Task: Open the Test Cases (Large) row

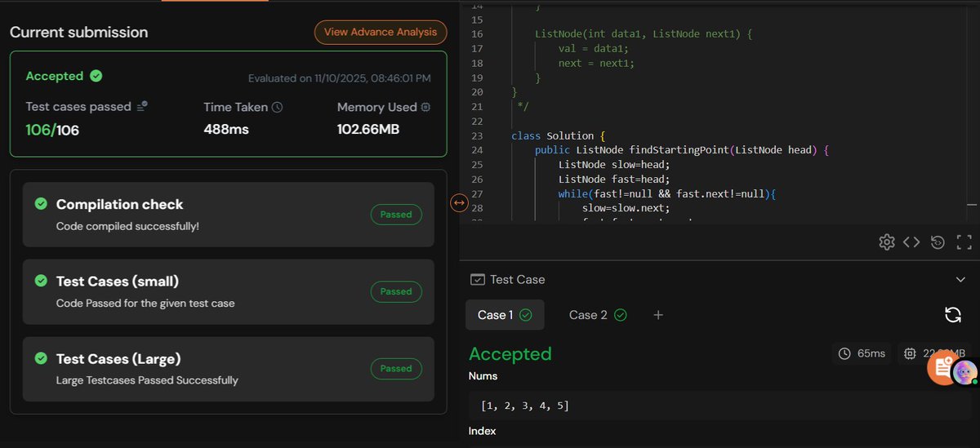Action: coord(229,370)
